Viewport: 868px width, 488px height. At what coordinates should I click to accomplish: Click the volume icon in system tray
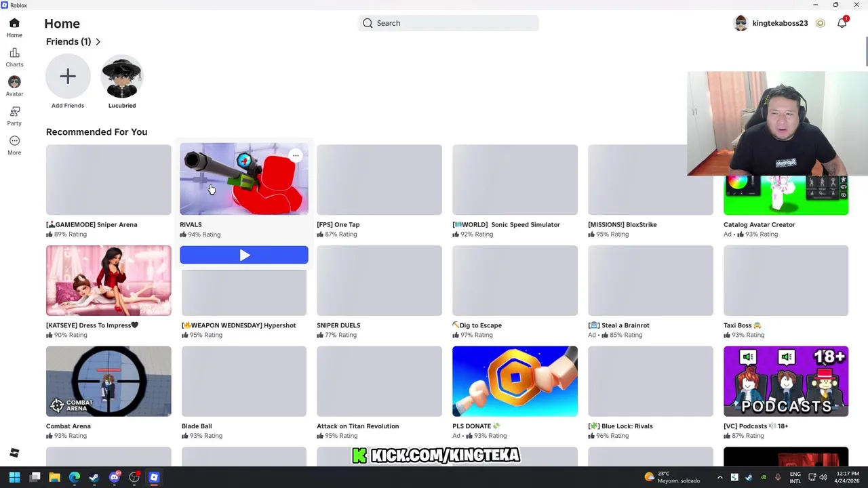[x=823, y=477]
